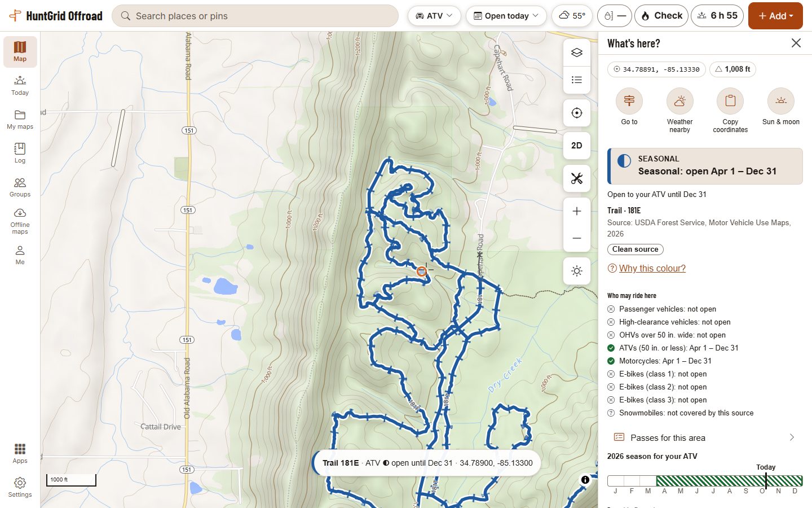
Task: Center map on my location
Action: tap(577, 113)
